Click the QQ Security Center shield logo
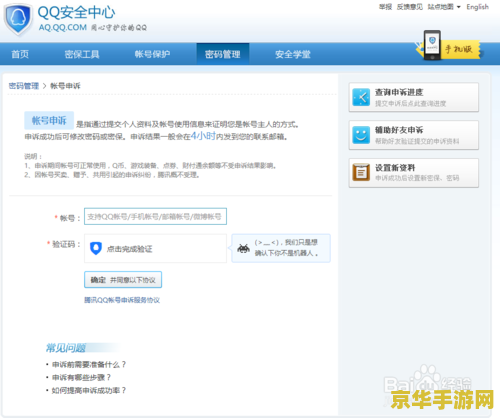Screen dimensions: 500x418 (x=18, y=19)
